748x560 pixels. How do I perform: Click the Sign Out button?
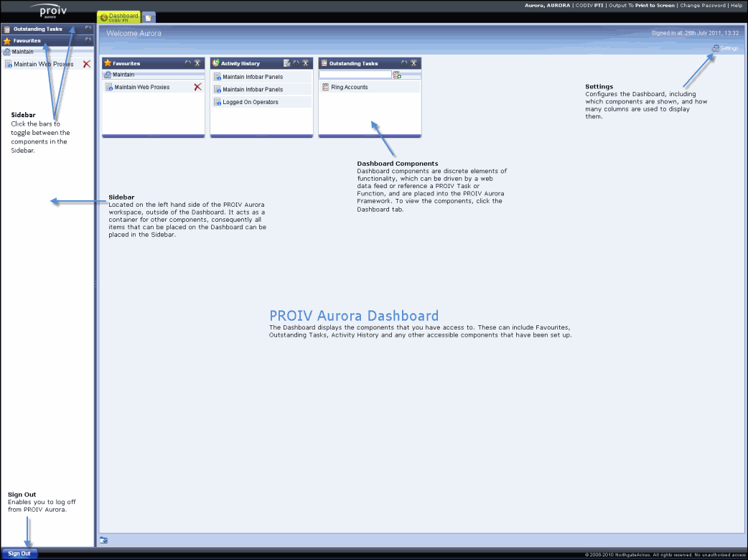pos(19,554)
